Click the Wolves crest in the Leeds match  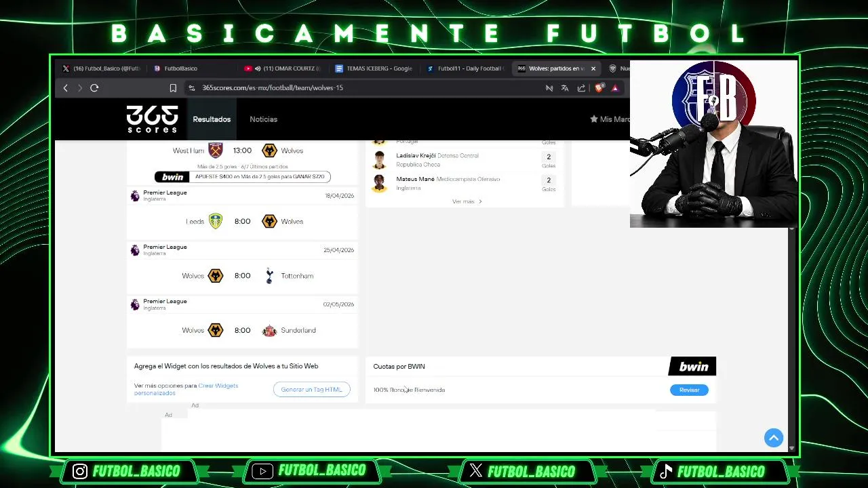coord(269,222)
